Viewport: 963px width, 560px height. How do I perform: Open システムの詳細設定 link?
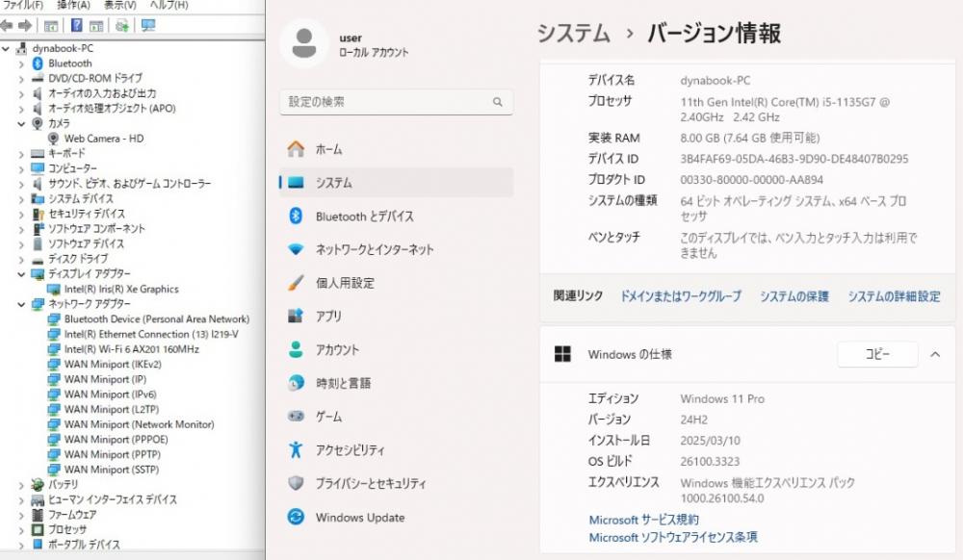(895, 296)
